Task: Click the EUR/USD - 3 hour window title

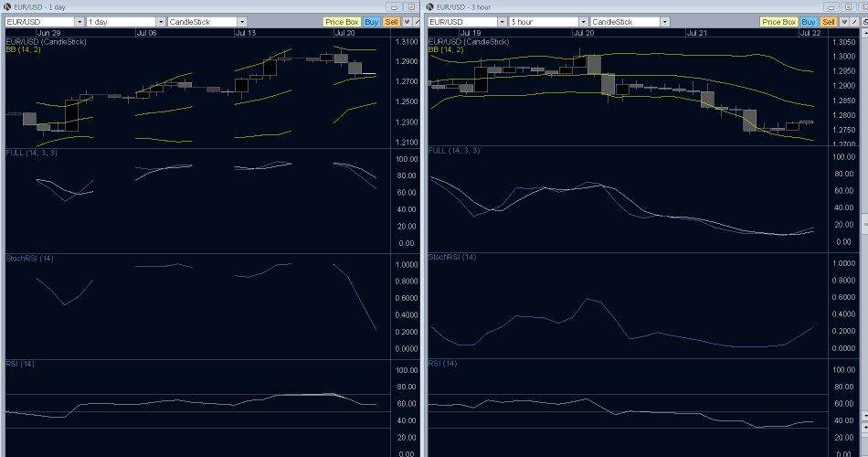Action: tap(464, 7)
